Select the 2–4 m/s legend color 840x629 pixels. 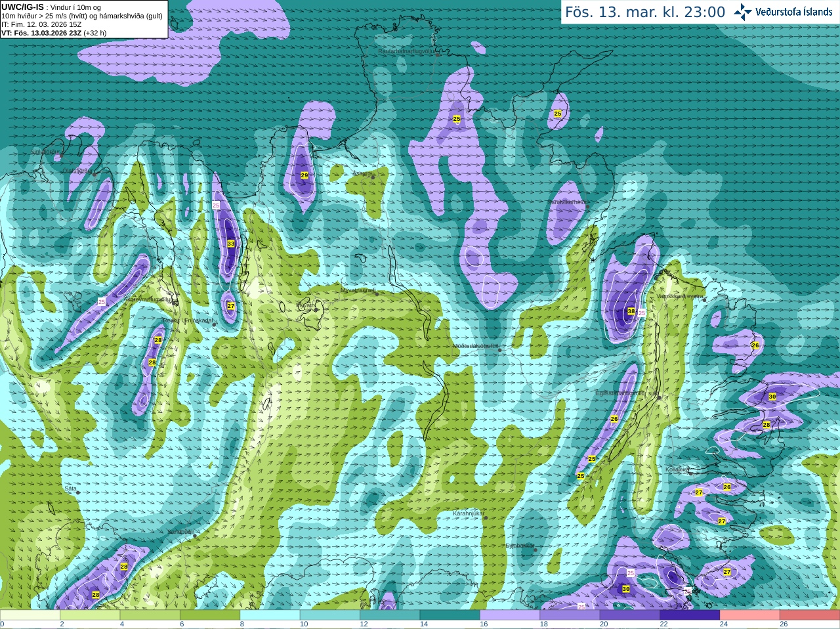point(90,615)
